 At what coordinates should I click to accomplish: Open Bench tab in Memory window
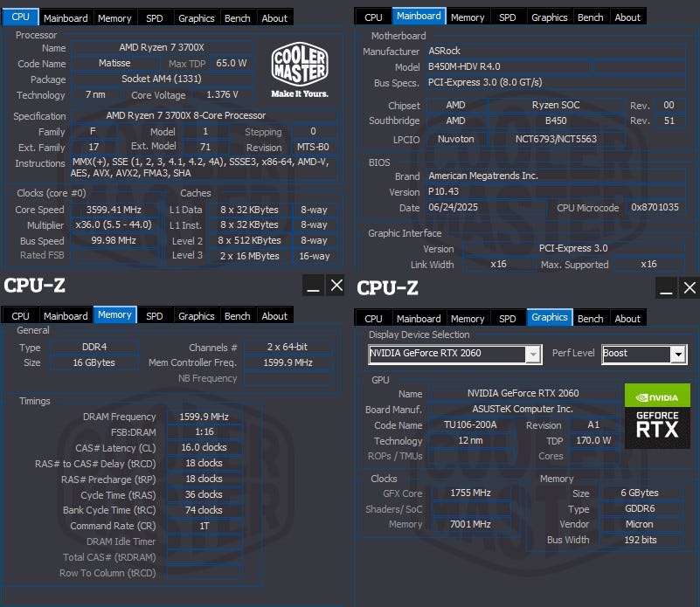click(x=238, y=316)
